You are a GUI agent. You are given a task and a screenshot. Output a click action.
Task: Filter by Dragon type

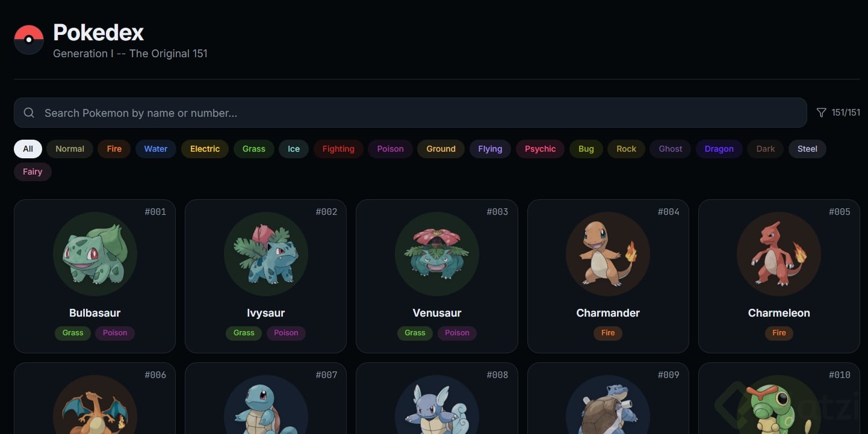(x=719, y=149)
